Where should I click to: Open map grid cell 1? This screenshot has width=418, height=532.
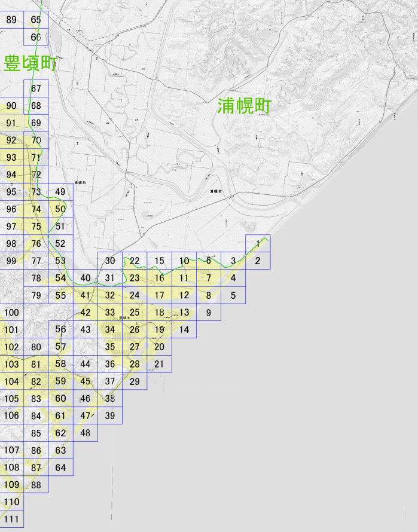(258, 243)
